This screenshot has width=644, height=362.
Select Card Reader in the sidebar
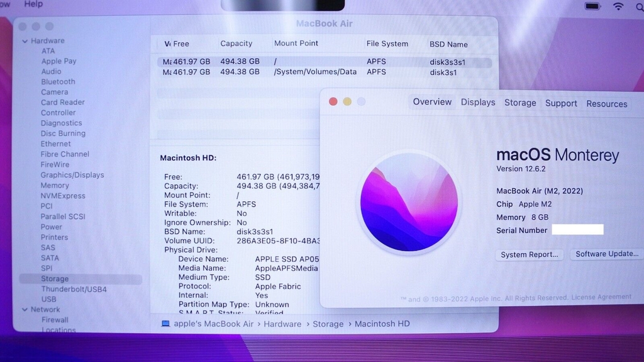pos(62,103)
